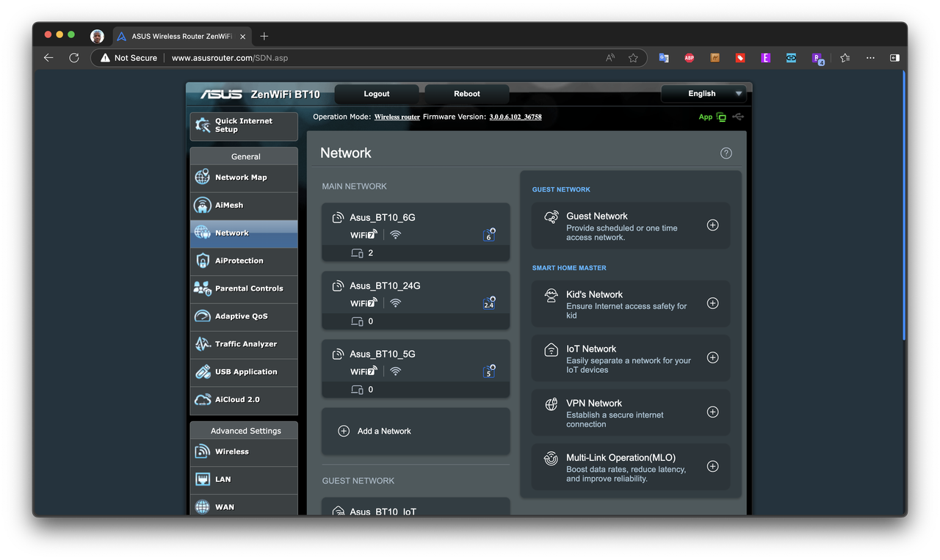The image size is (940, 560).
Task: Click the browser back arrow
Action: click(48, 58)
